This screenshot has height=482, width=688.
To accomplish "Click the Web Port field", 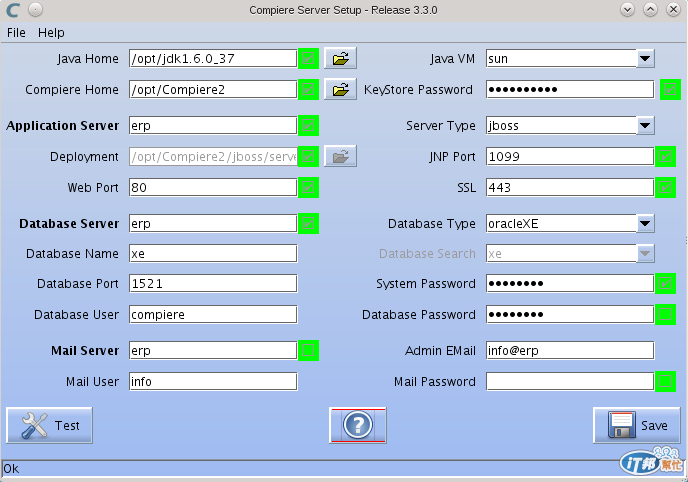I will click(x=213, y=187).
